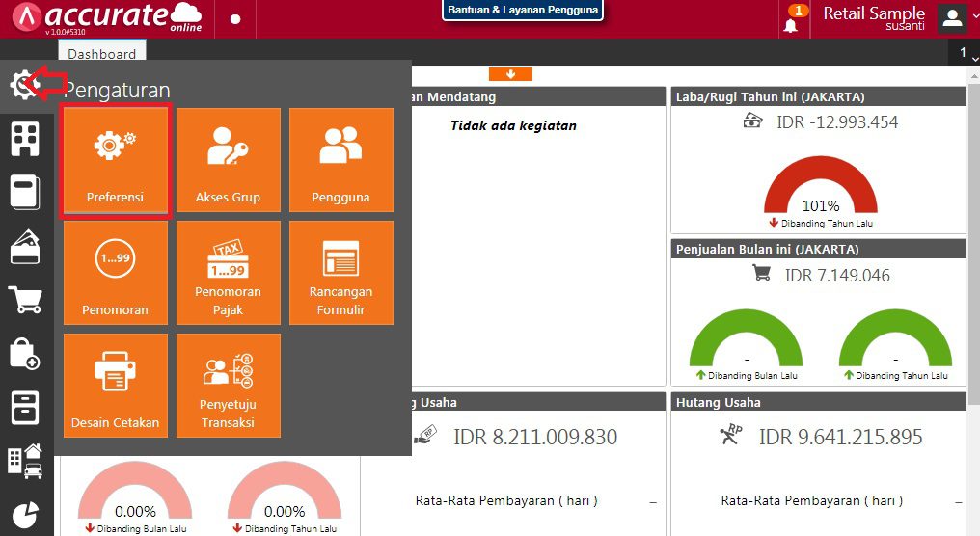
Task: Click Rata-Rata Pembayaran under Hutang Usaha
Action: coord(812,500)
